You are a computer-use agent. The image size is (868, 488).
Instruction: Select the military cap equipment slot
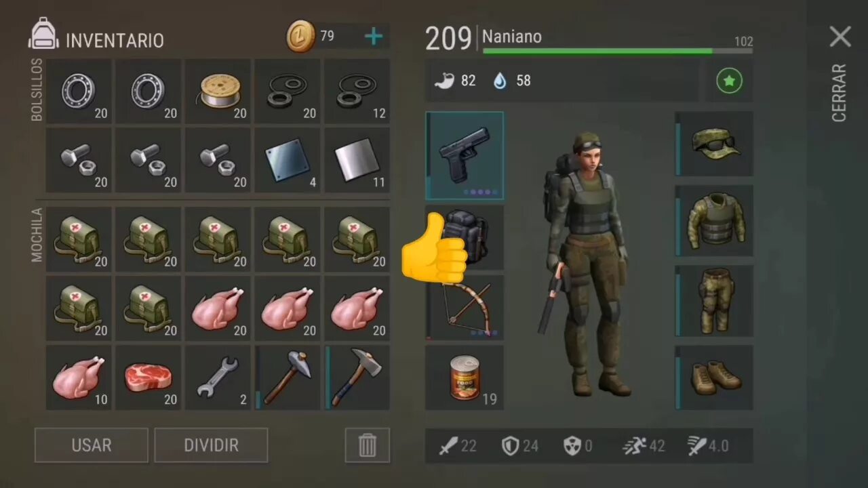[714, 144]
